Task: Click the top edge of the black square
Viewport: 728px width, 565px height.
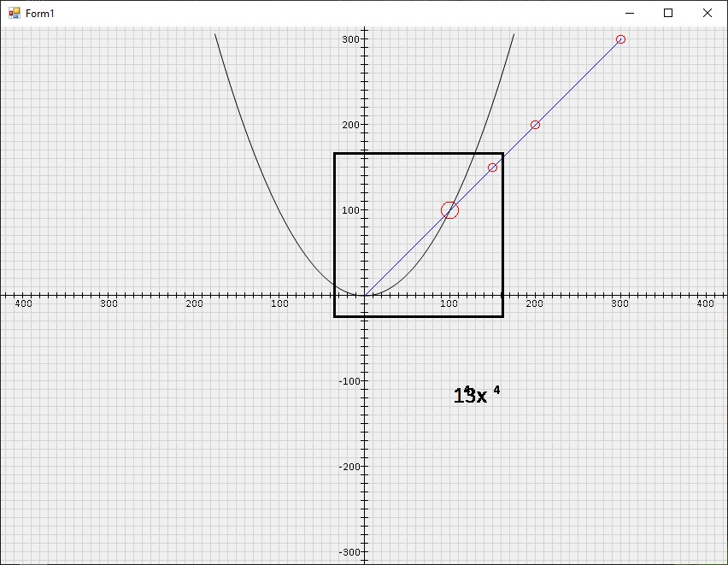Action: pos(419,155)
